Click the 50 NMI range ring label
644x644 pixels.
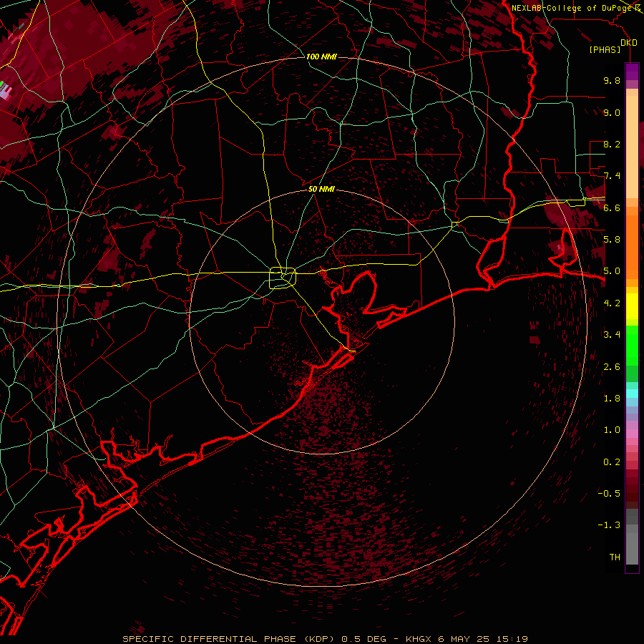click(321, 189)
